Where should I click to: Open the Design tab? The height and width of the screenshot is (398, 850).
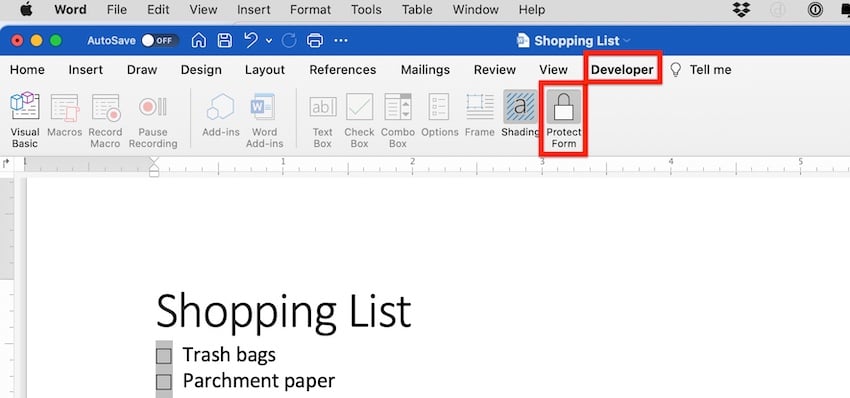click(201, 69)
